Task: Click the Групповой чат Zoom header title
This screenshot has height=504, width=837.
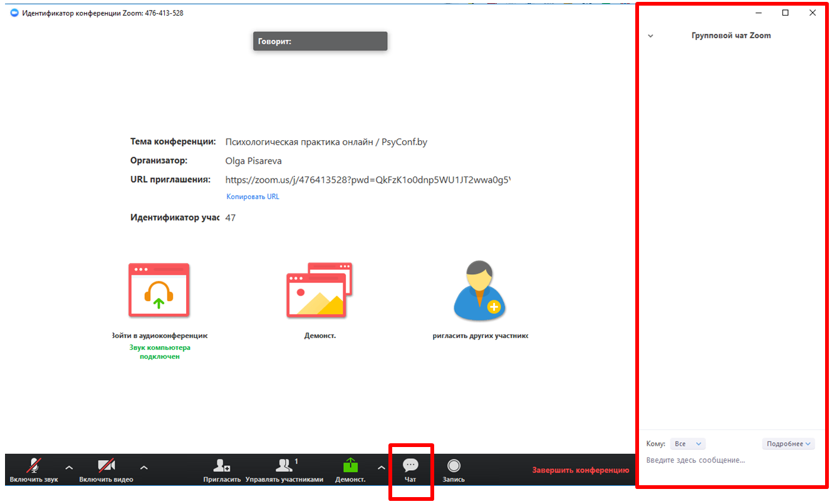Action: [x=731, y=36]
